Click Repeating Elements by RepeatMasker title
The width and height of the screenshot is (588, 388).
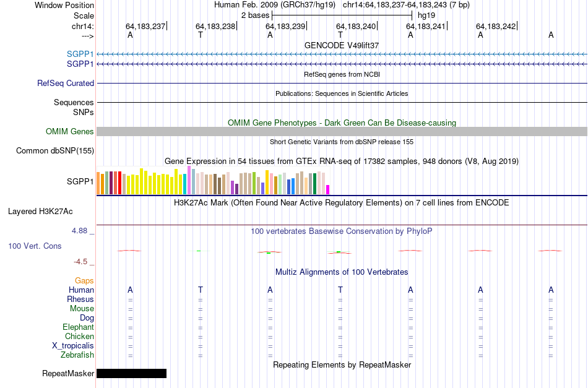click(342, 364)
